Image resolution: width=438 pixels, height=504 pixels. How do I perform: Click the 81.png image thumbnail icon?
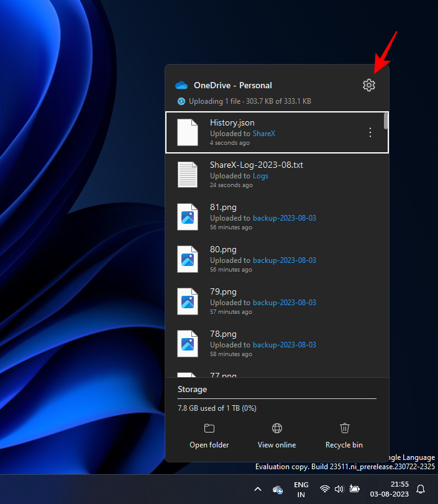(188, 217)
